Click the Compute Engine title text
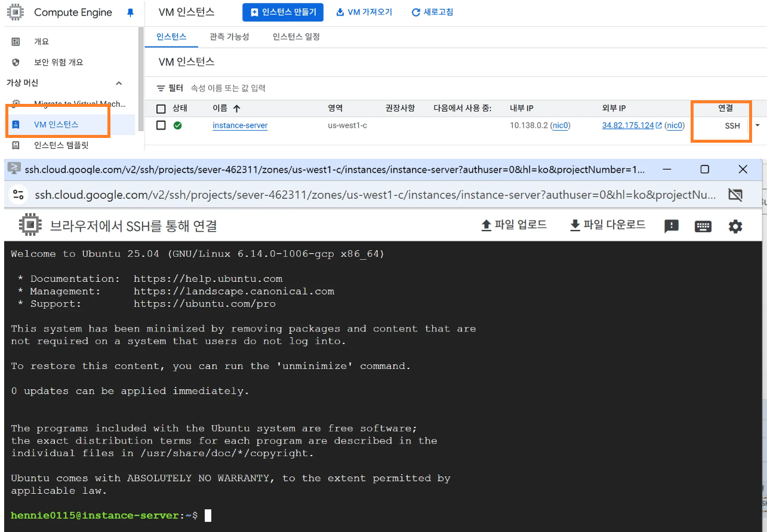Screen dimensions: 767x532 [73, 13]
